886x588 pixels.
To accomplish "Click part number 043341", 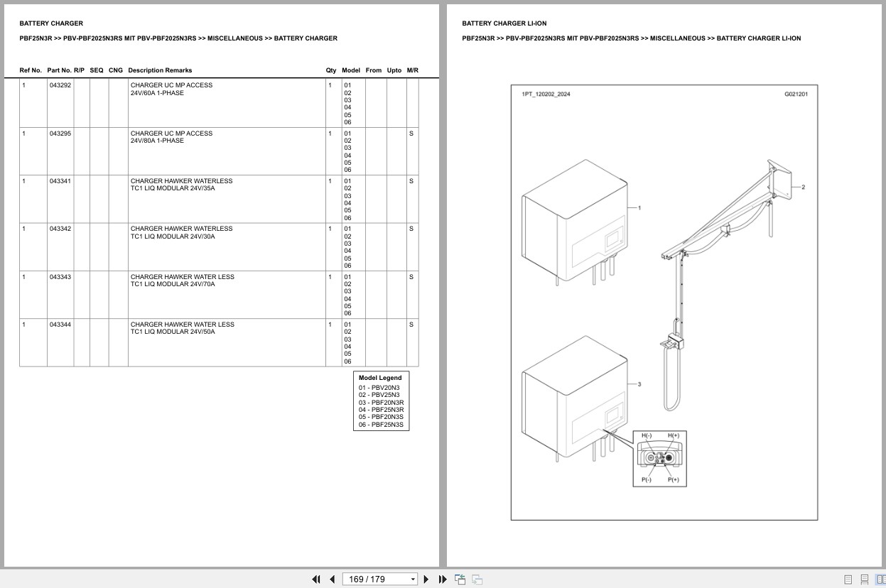I will pos(60,181).
